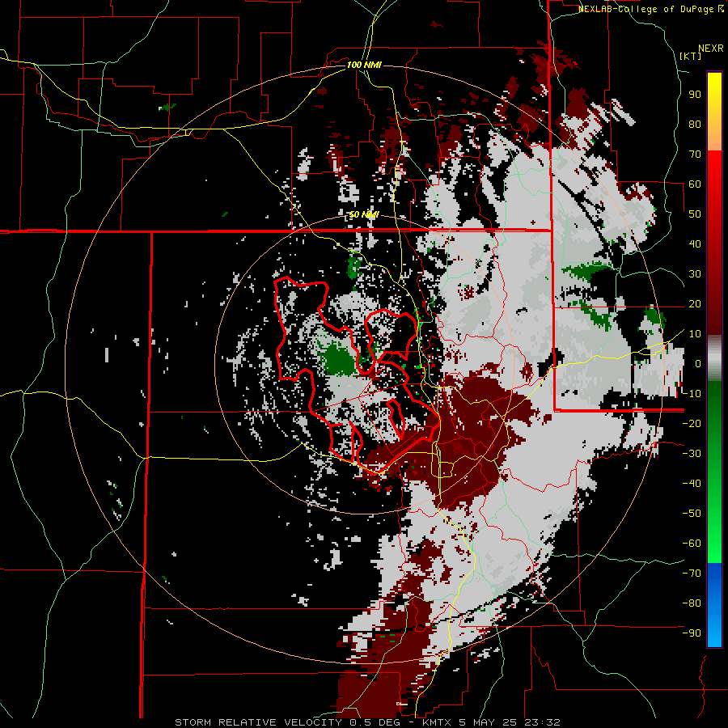Click the 10 label on the velocity scale
The width and height of the screenshot is (728, 728).
point(695,334)
